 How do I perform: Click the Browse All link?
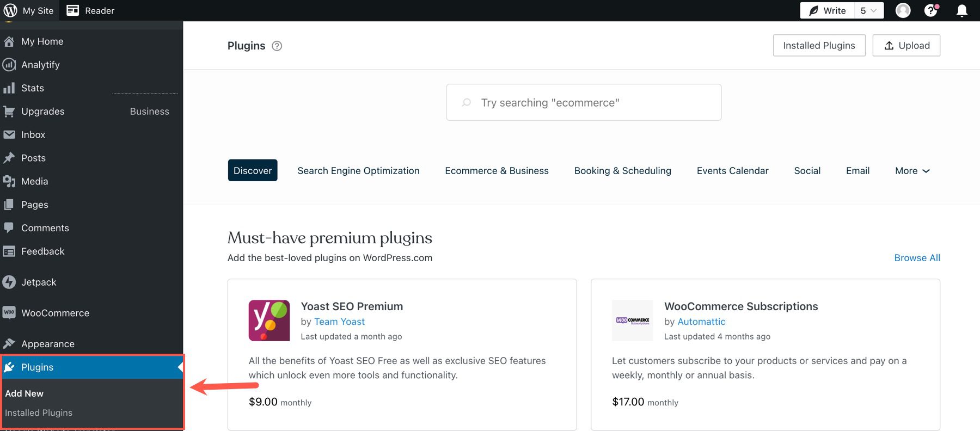click(917, 257)
